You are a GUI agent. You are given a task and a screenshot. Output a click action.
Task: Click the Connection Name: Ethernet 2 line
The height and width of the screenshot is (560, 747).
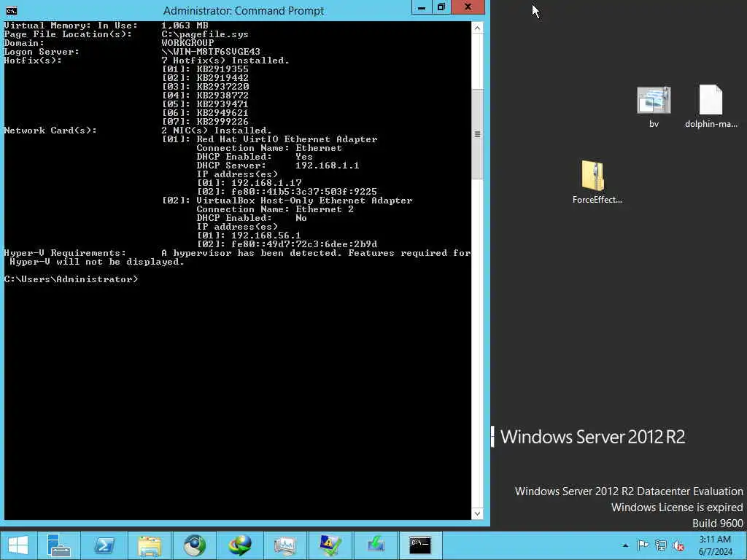(275, 209)
